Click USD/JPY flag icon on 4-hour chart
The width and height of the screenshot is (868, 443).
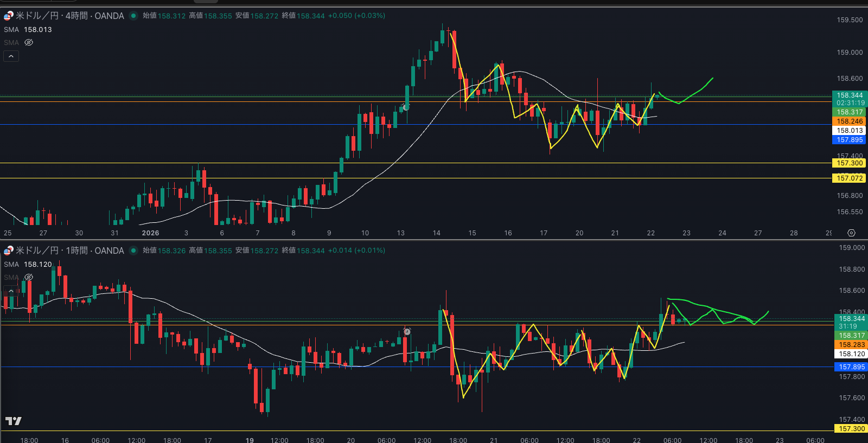tap(9, 16)
